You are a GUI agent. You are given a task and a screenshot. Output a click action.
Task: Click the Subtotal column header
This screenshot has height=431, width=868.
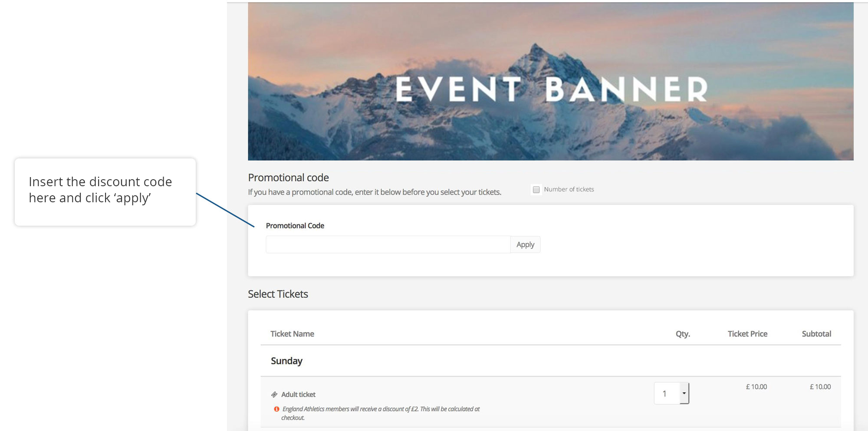[816, 334]
